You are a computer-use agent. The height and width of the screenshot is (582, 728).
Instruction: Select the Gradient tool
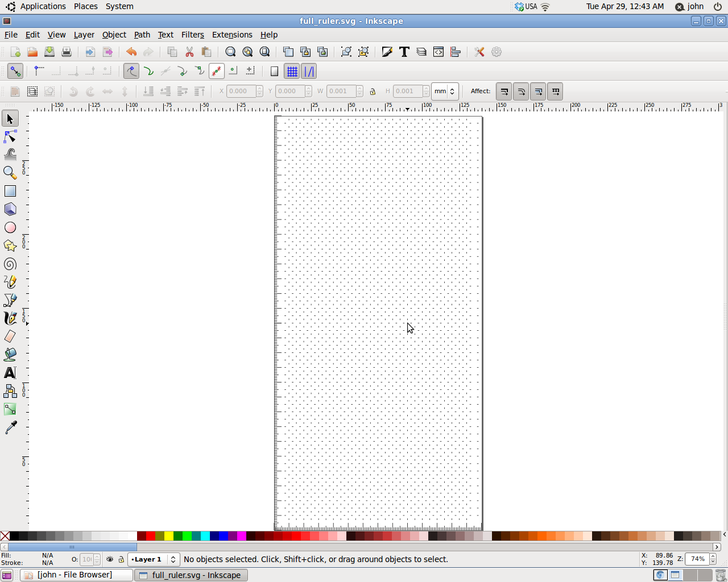click(x=10, y=409)
